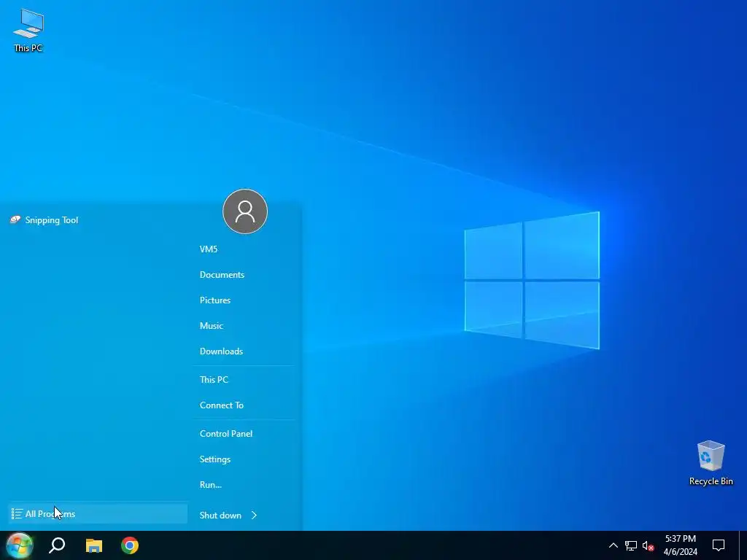The width and height of the screenshot is (747, 560).
Task: Select Connect To in the Start menu
Action: click(x=222, y=405)
